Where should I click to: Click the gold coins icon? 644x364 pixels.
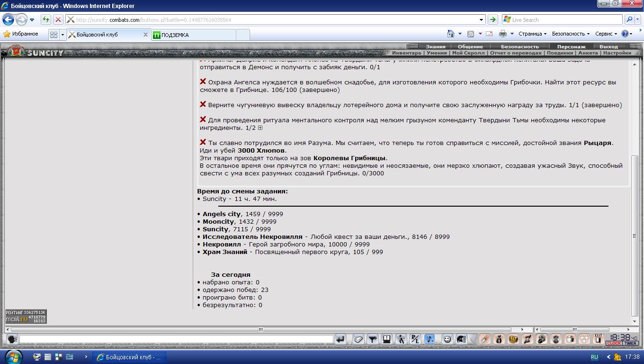click(513, 339)
